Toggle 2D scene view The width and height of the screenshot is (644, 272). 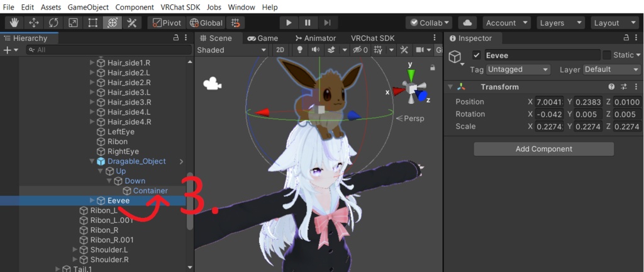280,50
